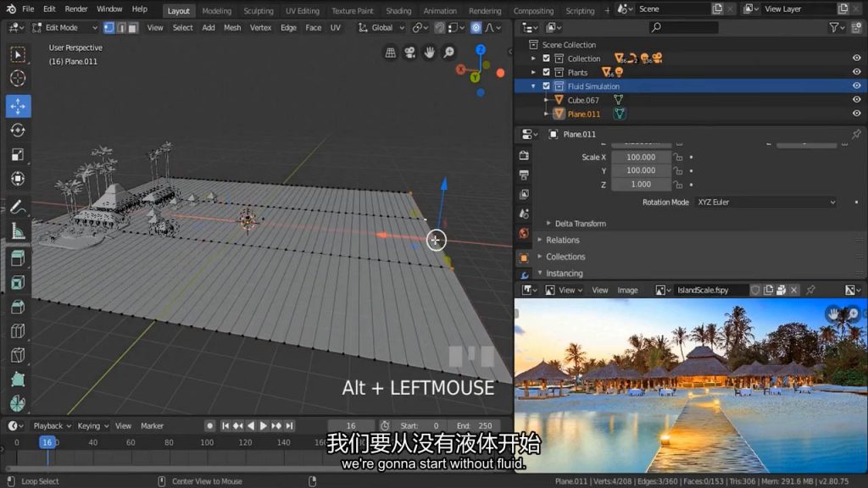Open image editor Image menu
This screenshot has height=488, width=868.
pyautogui.click(x=627, y=290)
